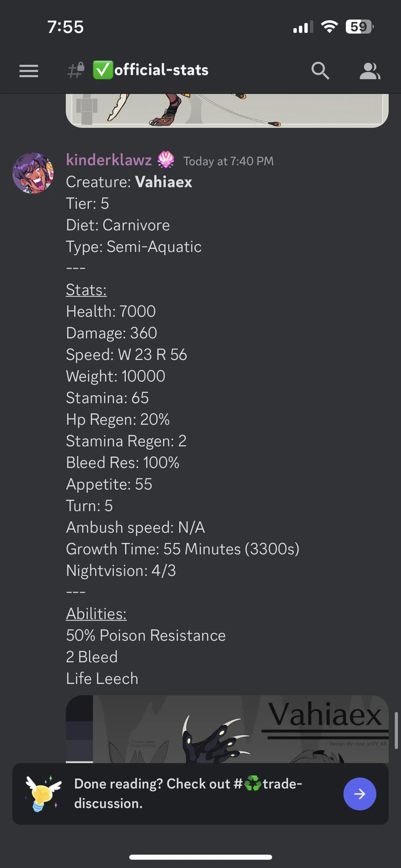Tap the bold Vahiaex creature name
The height and width of the screenshot is (868, 401).
point(164,182)
